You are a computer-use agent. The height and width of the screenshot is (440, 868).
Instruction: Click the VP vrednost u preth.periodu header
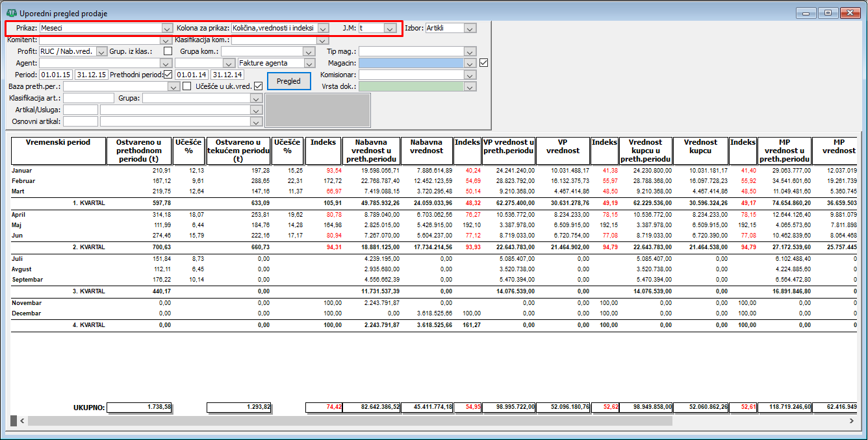tap(509, 151)
